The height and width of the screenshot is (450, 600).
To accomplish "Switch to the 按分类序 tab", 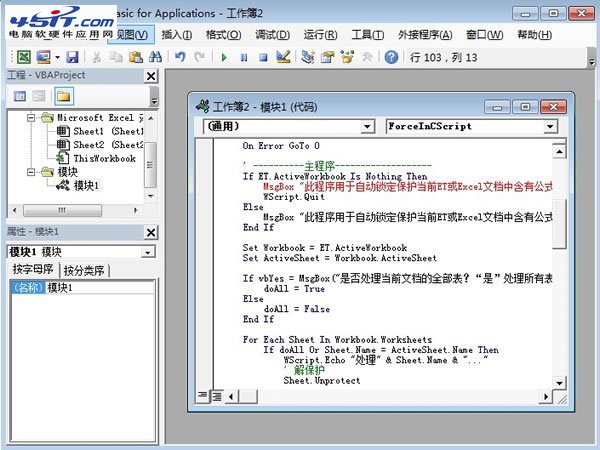I will pos(84,271).
